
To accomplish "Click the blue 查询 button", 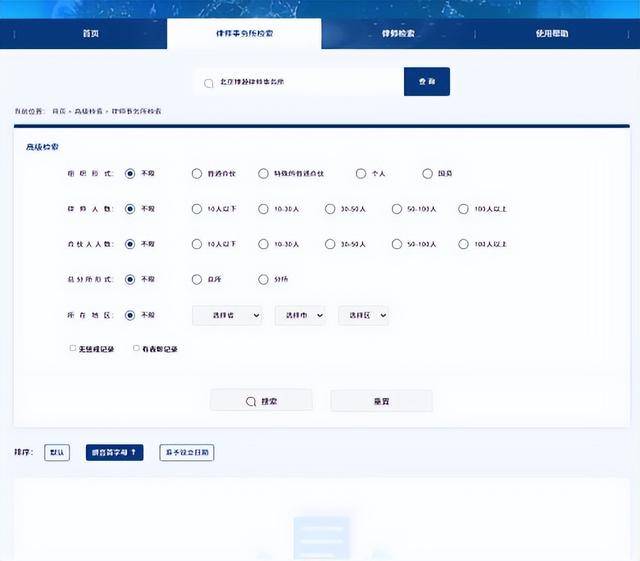I will [427, 82].
